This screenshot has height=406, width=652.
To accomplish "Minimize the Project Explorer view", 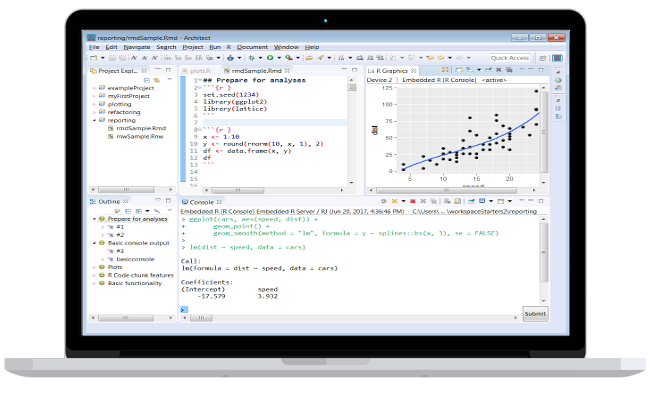I will [158, 70].
